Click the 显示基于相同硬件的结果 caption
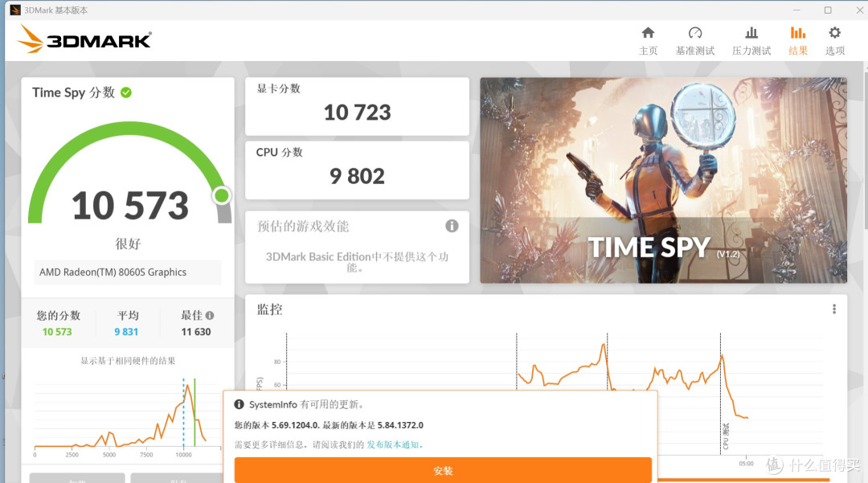This screenshot has width=868, height=483. tap(128, 361)
